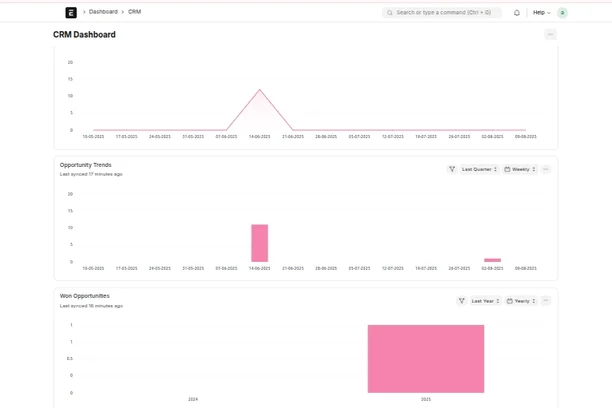The width and height of the screenshot is (612, 408).
Task: Click the 10-05-2025 label in Opportunity Trends
Action: [93, 268]
